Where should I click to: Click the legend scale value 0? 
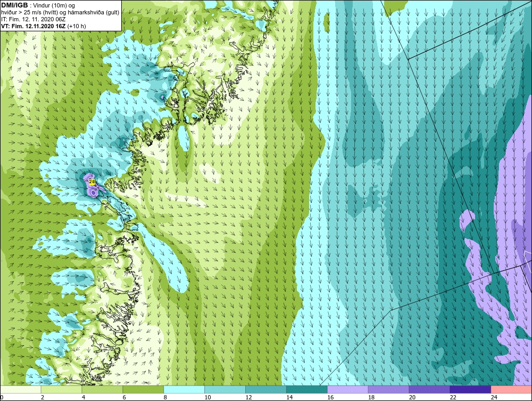2,397
